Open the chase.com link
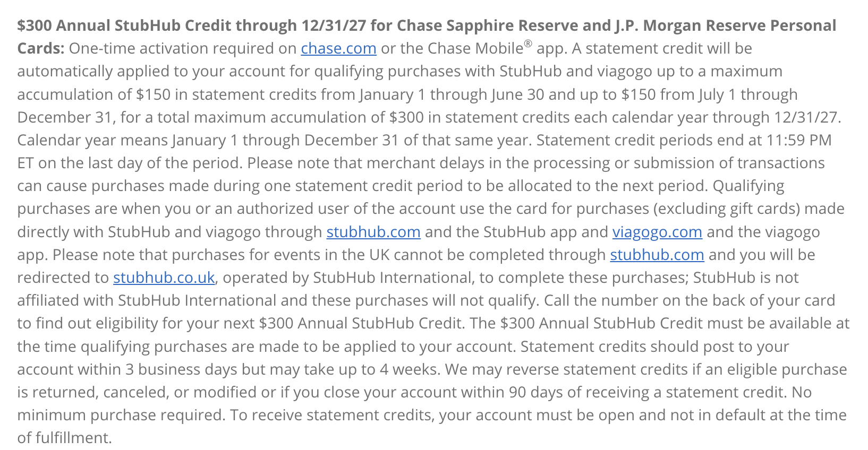Viewport: 868px width, 450px height. pos(338,48)
